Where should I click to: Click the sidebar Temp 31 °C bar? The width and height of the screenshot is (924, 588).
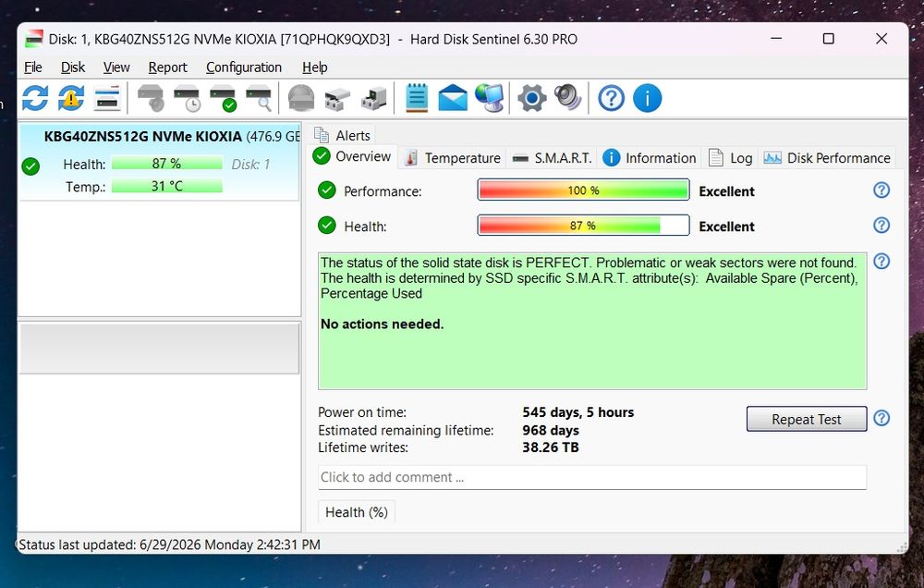click(x=166, y=186)
